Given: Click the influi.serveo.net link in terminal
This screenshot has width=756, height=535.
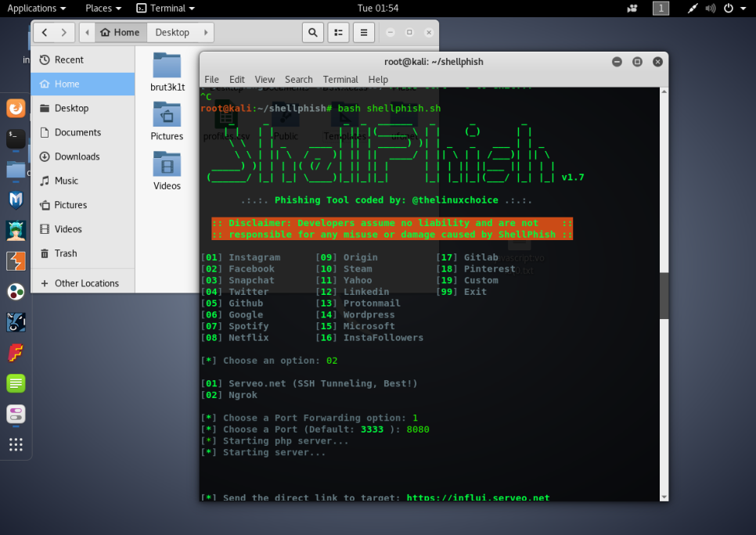Looking at the screenshot, I should click(x=478, y=497).
